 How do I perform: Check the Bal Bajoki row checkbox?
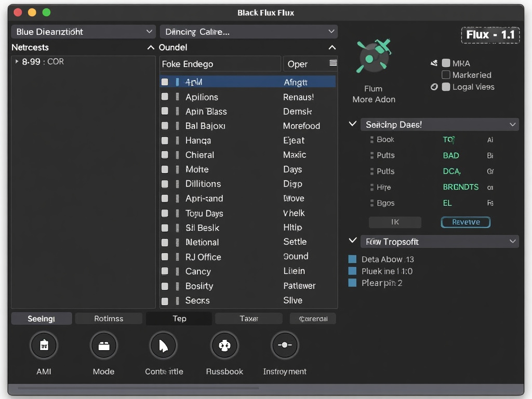(x=165, y=126)
